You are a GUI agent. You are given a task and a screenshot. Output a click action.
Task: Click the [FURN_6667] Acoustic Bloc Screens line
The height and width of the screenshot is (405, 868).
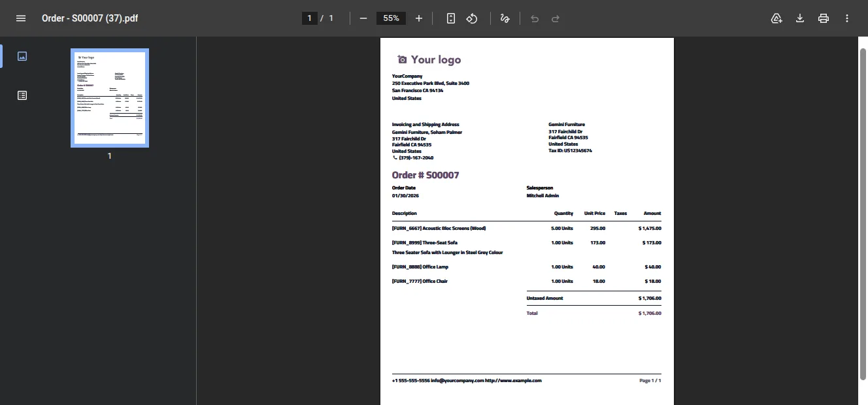tap(439, 229)
